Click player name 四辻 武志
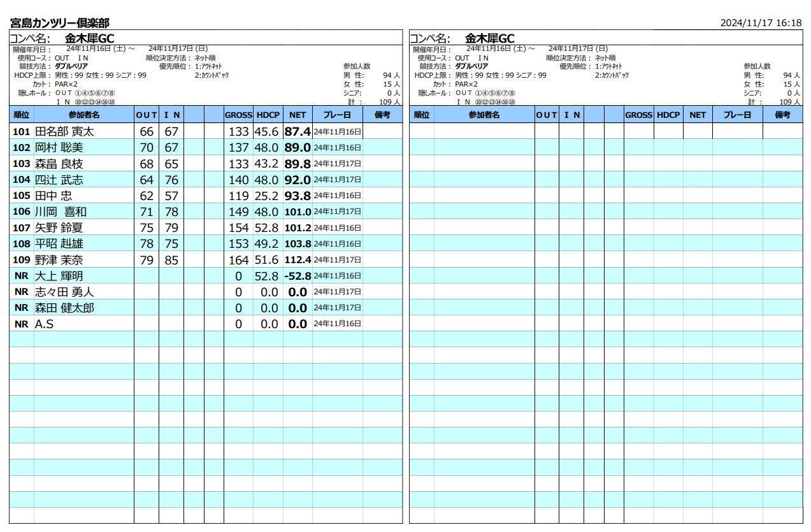811x532 pixels. [59, 180]
